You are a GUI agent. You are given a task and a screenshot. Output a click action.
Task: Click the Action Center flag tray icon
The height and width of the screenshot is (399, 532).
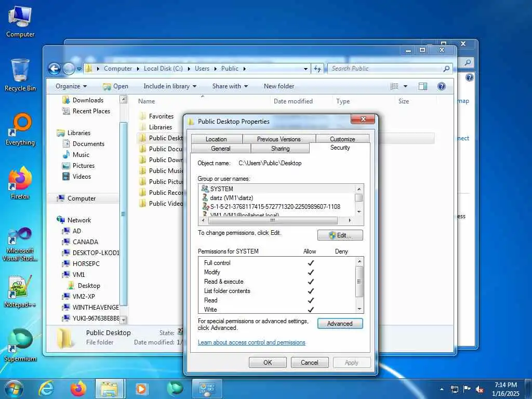click(x=467, y=389)
